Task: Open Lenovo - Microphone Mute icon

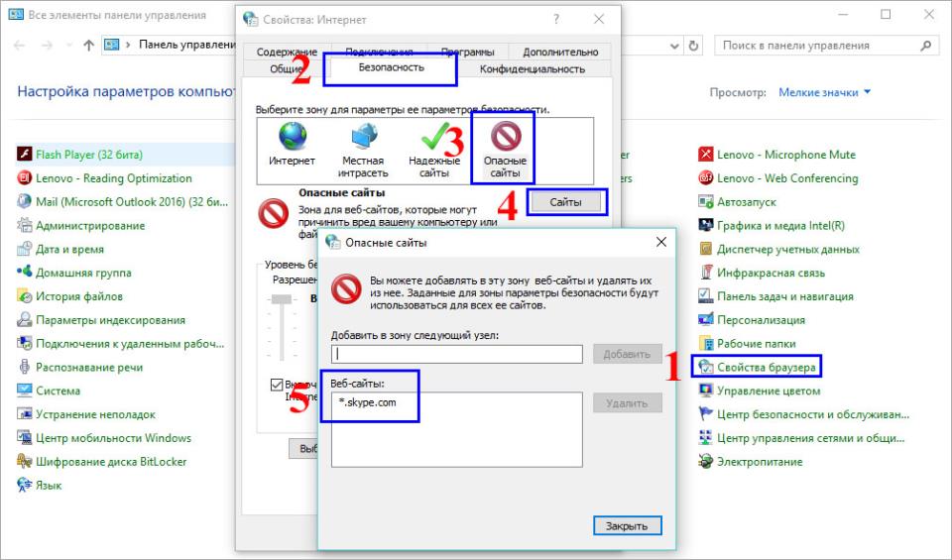Action: (x=706, y=155)
